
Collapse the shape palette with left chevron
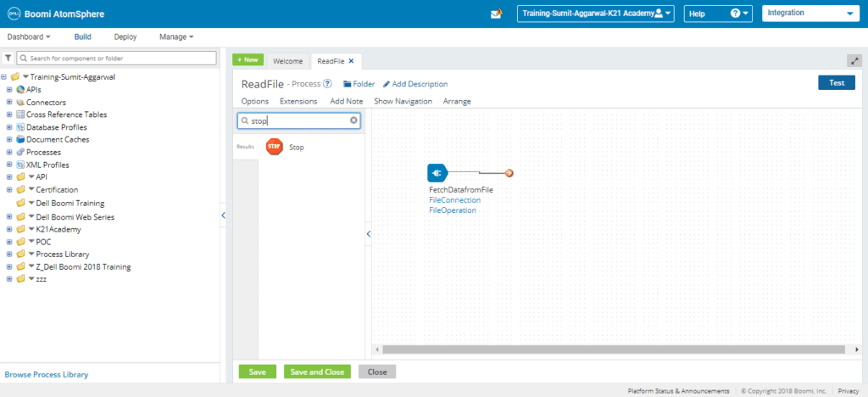pyautogui.click(x=368, y=234)
